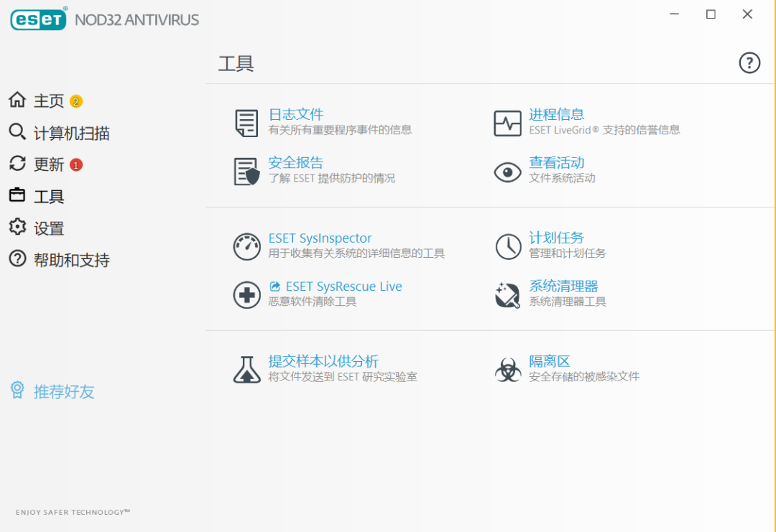Open ESET SysRescue Live link

(x=344, y=286)
